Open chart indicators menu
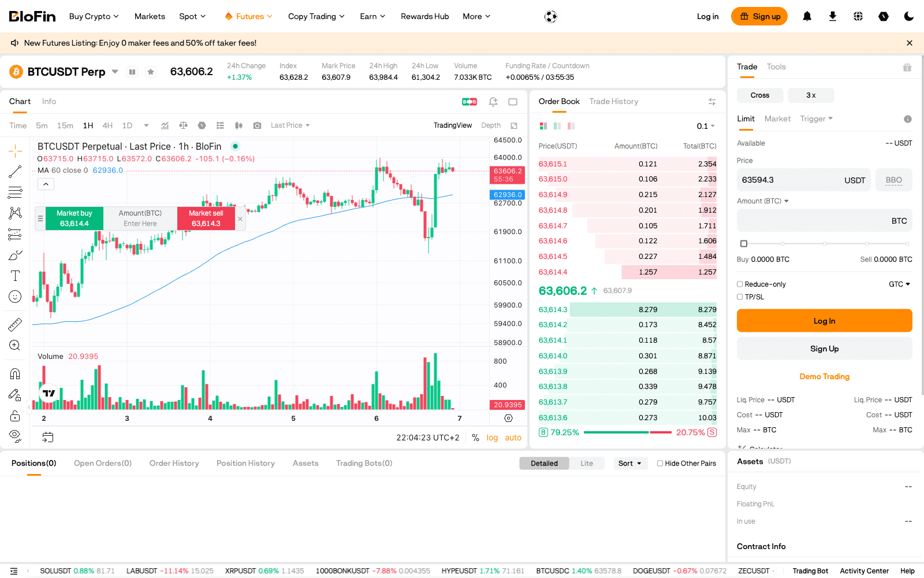 tap(165, 125)
